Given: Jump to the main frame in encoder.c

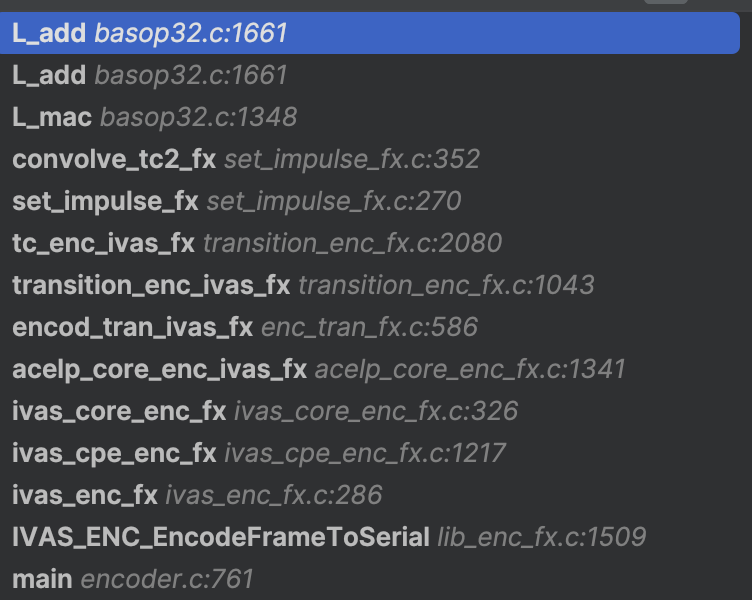Looking at the screenshot, I should 42,579.
